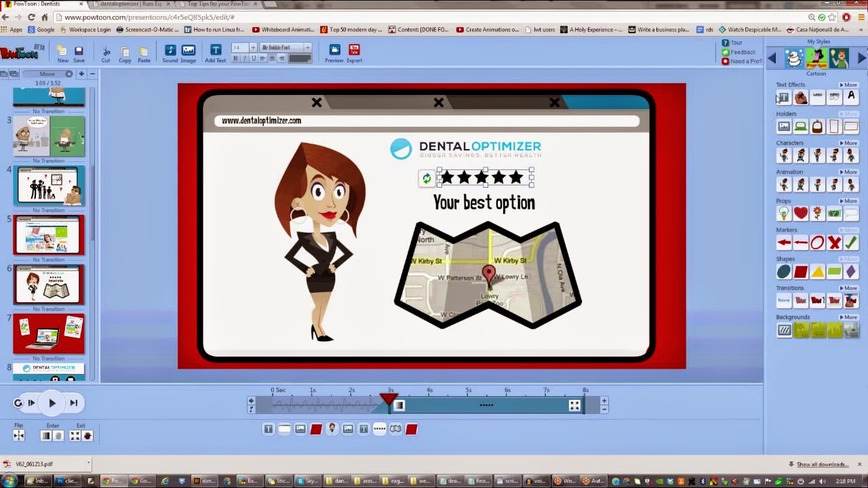The image size is (868, 488).
Task: Click Need a Pro? link
Action: click(x=742, y=62)
